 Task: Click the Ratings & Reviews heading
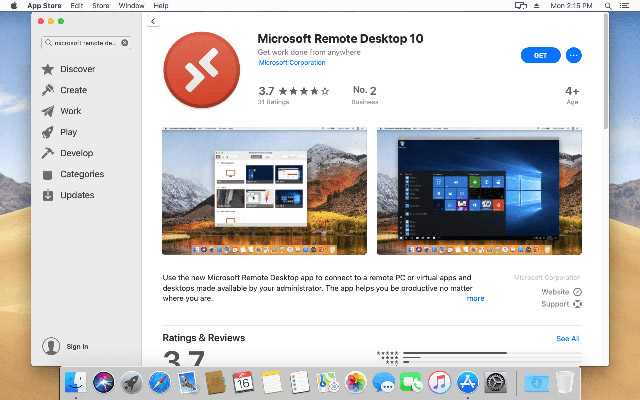click(x=204, y=338)
